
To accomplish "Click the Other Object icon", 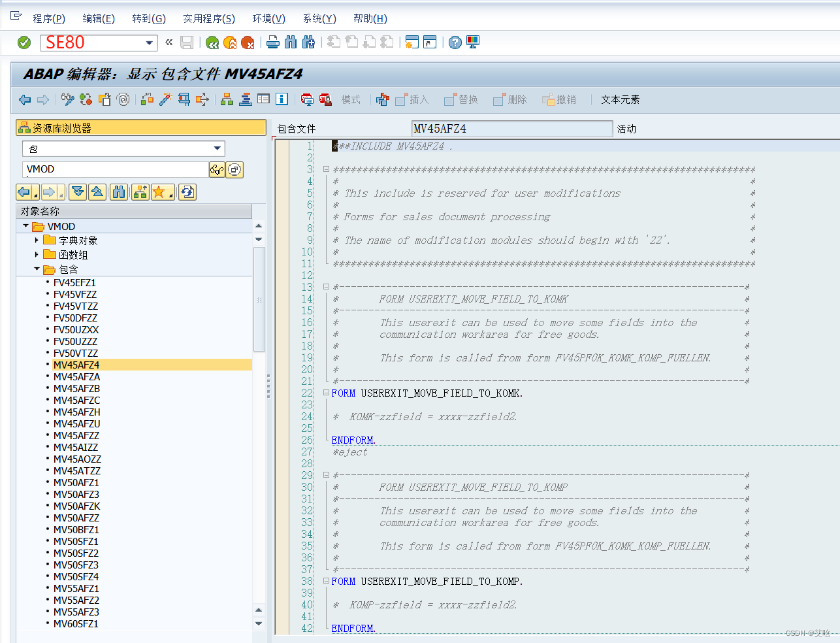I will pos(105,99).
